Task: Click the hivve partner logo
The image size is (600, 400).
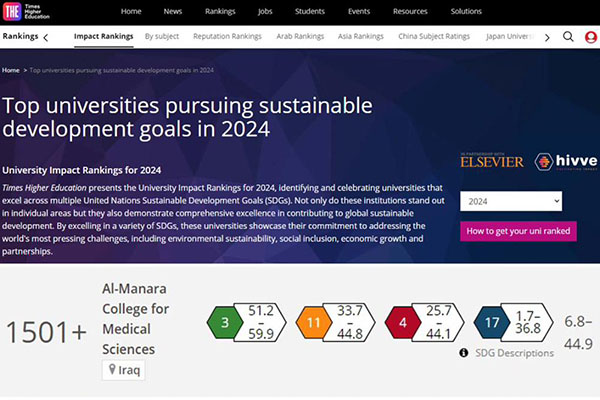Action: click(x=566, y=162)
